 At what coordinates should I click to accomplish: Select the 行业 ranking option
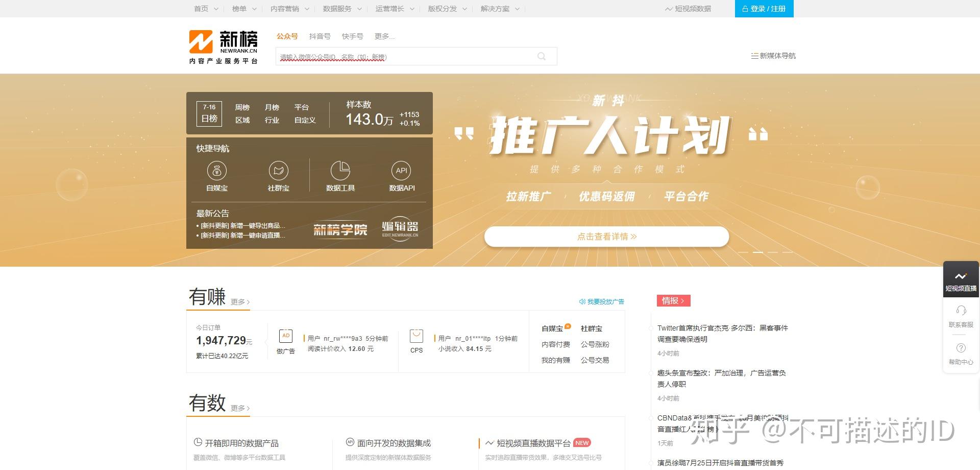pyautogui.click(x=272, y=120)
